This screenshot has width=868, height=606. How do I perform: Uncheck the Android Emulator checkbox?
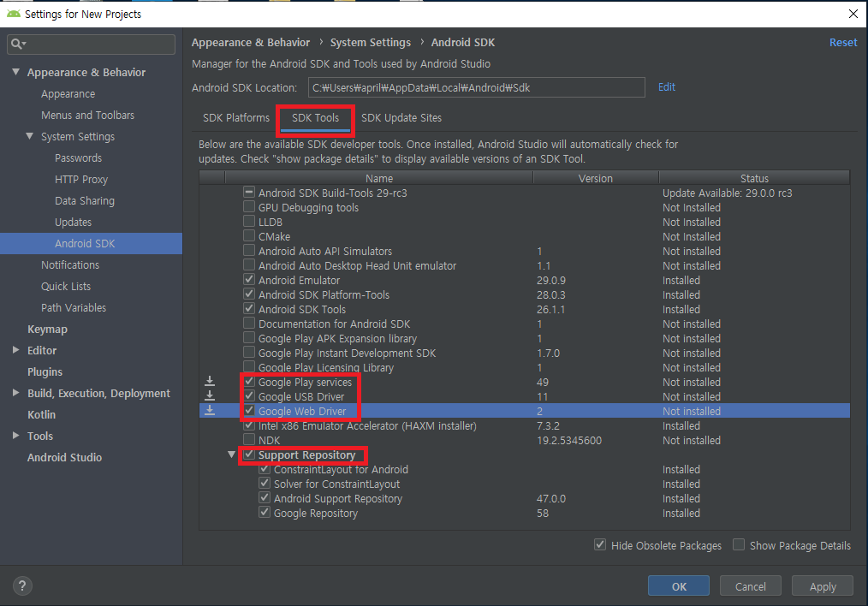click(249, 280)
